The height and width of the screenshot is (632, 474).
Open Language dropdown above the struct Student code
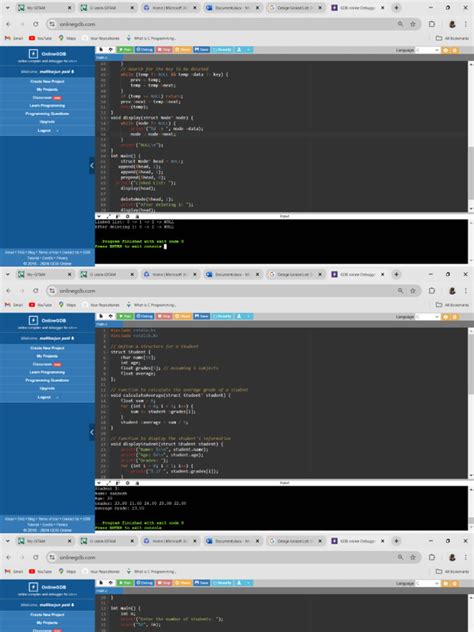click(x=428, y=317)
